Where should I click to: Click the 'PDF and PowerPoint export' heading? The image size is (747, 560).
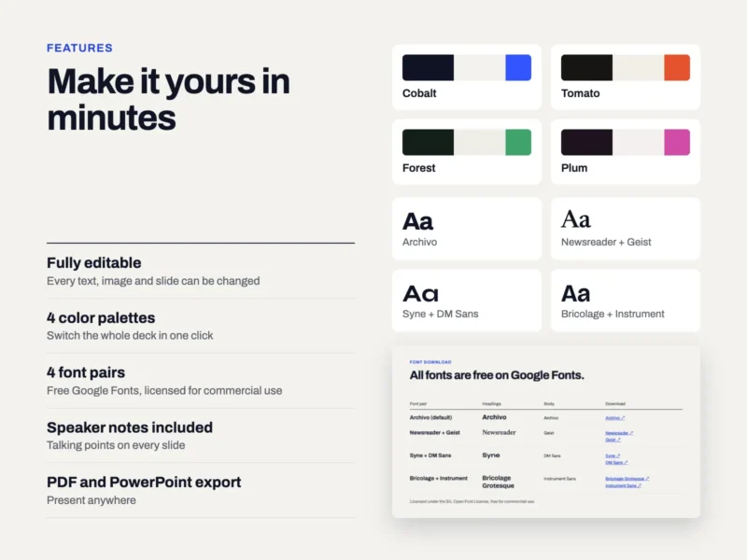pos(144,483)
